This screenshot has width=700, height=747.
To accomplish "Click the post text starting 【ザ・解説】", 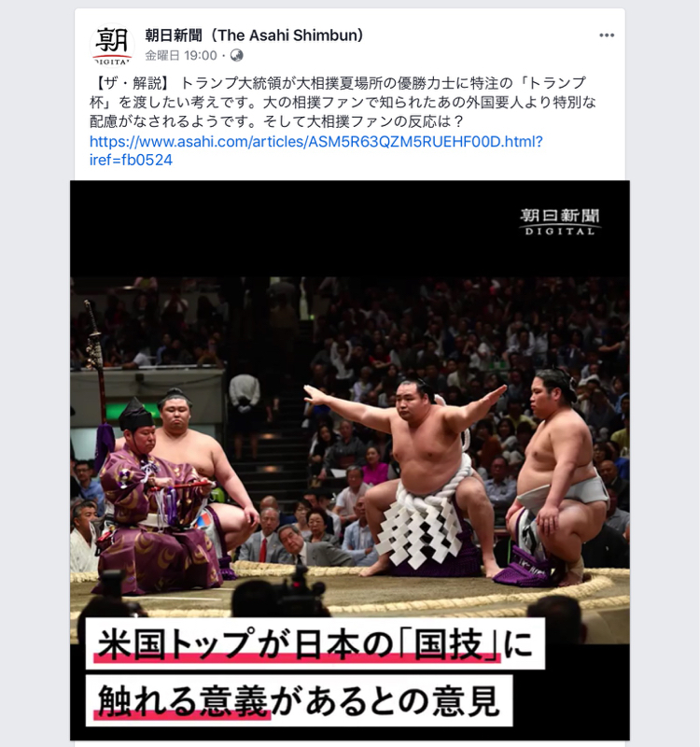I will pos(343,102).
